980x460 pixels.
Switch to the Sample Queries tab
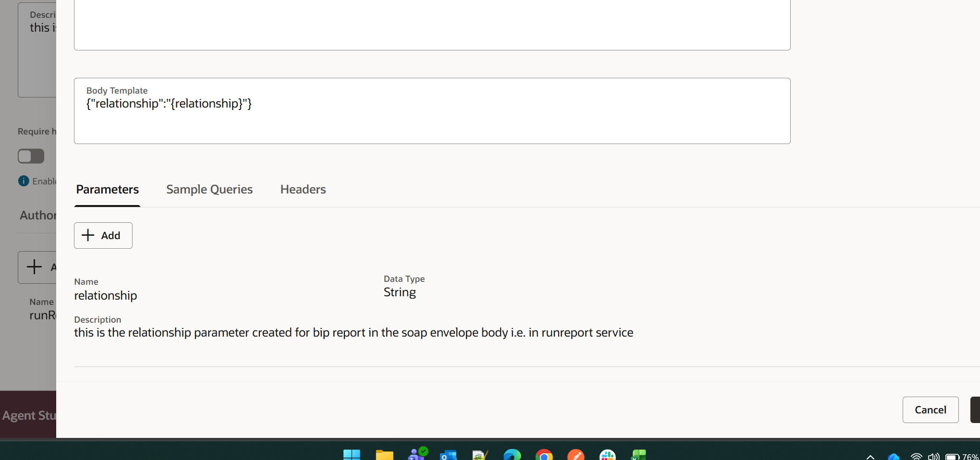click(x=209, y=189)
